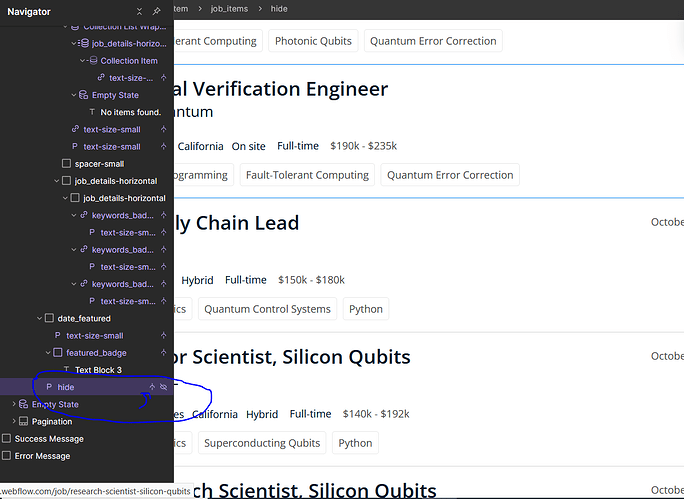Select the Error Message element
Image resolution: width=684 pixels, height=499 pixels.
click(42, 456)
